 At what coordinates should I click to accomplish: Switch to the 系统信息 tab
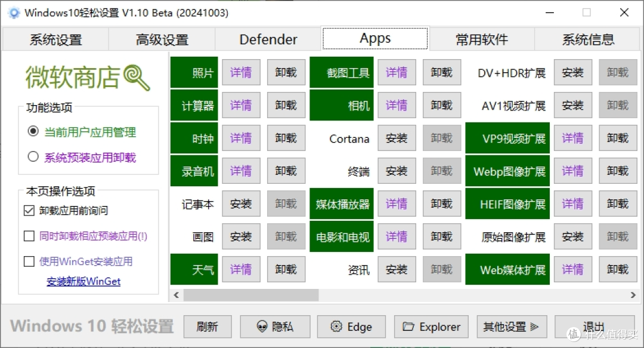[588, 39]
